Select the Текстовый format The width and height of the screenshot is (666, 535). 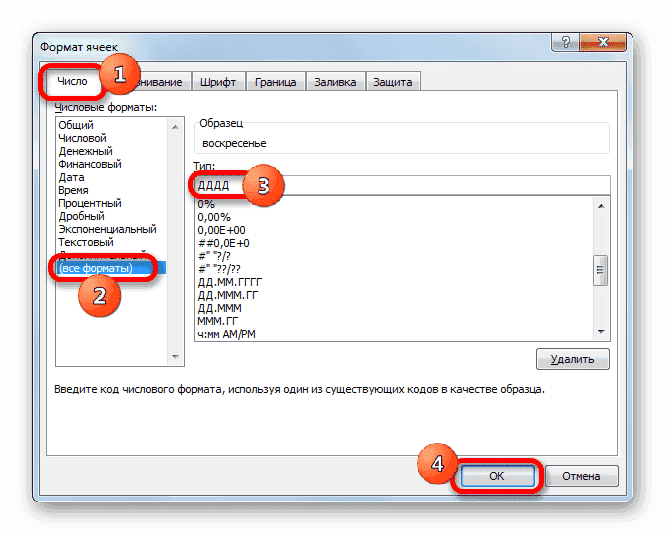coord(85,242)
